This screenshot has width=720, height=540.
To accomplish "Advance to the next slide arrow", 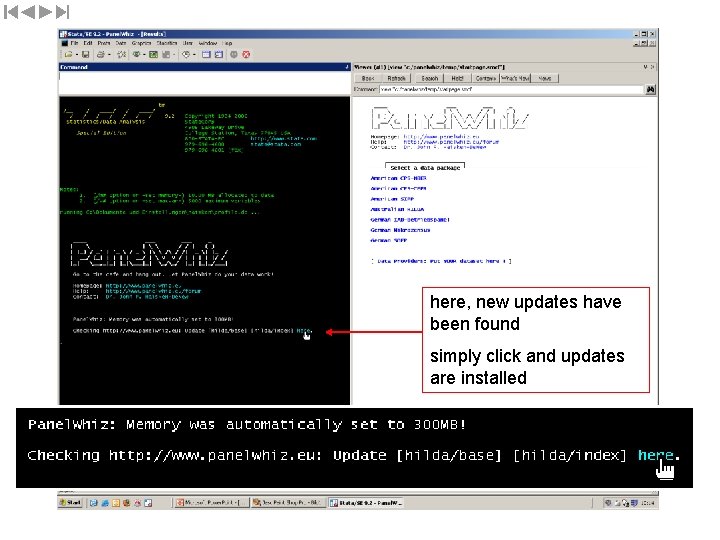I will tap(45, 12).
